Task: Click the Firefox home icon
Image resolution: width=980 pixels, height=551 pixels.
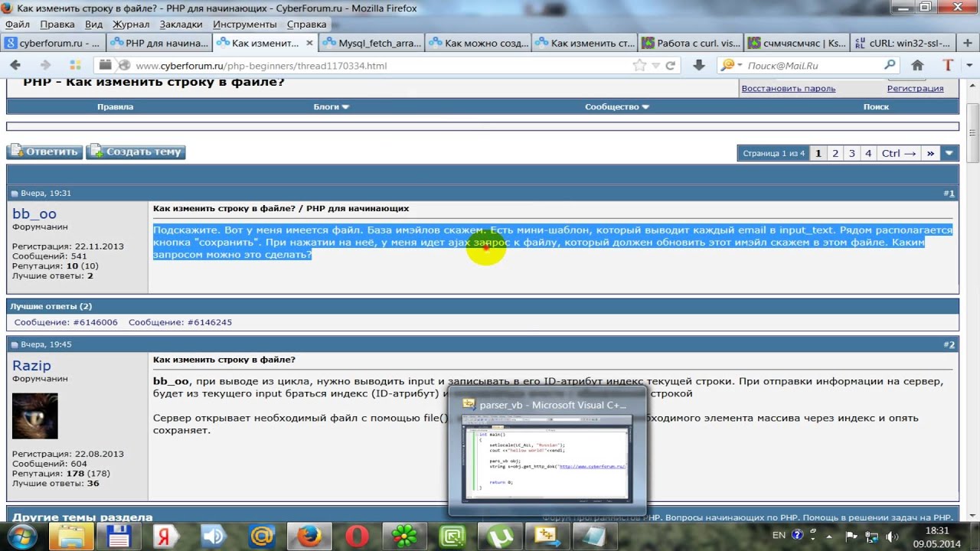Action: click(x=917, y=66)
